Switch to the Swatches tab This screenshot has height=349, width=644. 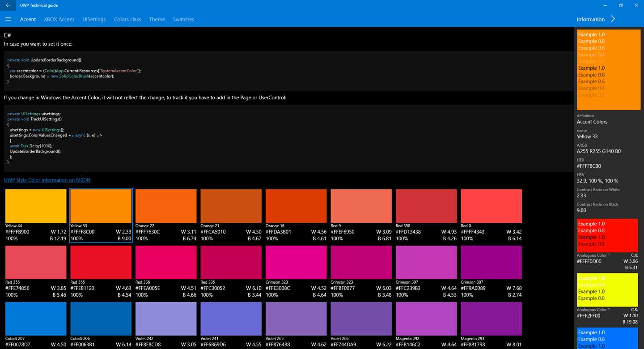point(183,19)
